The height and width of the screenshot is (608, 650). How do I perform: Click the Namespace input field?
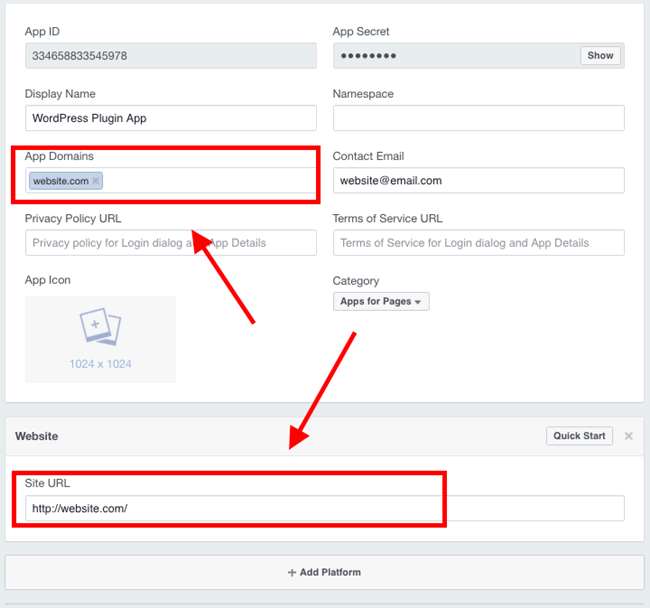479,118
